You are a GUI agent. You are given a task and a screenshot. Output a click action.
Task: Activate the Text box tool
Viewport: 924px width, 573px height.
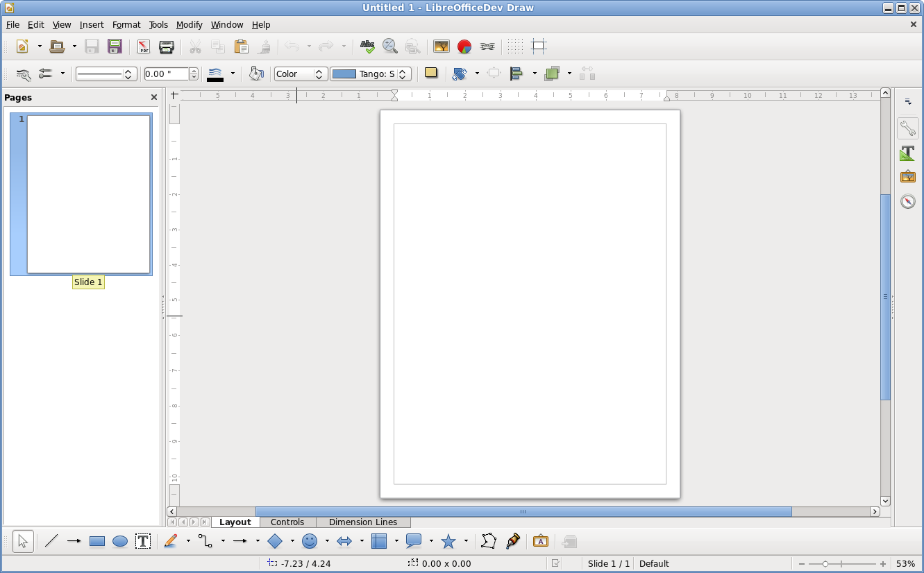[143, 542]
